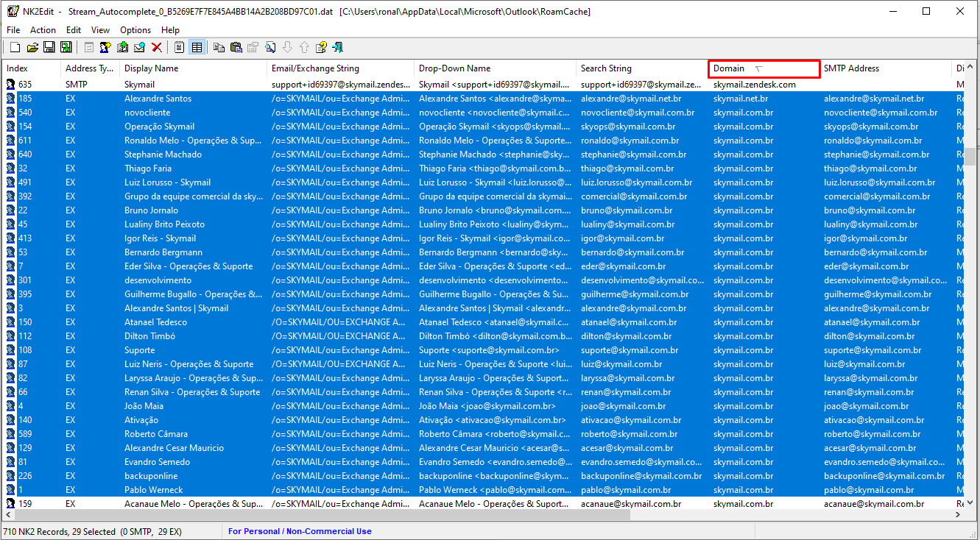Click the Domain column header sort arrow

pyautogui.click(x=760, y=68)
